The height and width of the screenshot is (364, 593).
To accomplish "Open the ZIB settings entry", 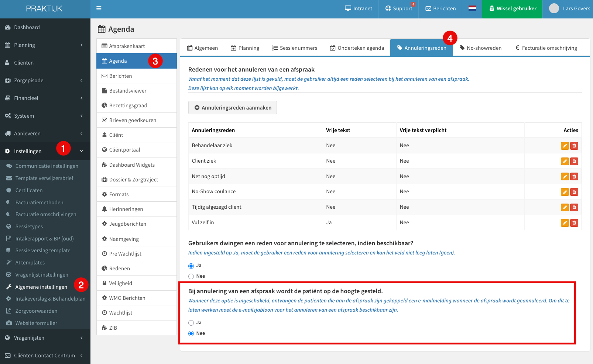I will [137, 328].
